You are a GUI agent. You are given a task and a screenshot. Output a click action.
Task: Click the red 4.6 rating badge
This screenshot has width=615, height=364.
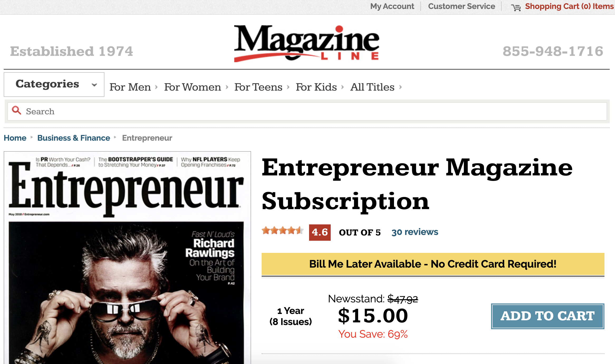[320, 232]
